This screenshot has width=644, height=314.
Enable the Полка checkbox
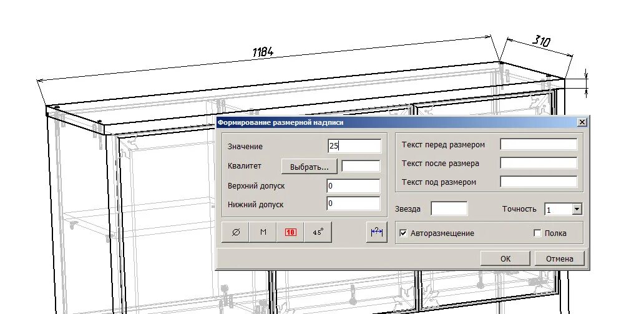(x=537, y=233)
